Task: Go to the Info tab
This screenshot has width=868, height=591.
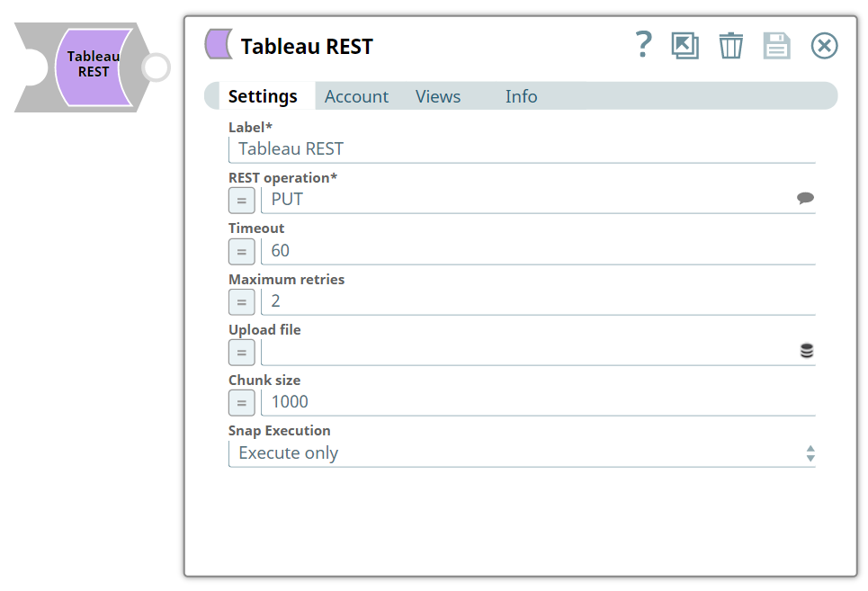Action: [x=521, y=96]
